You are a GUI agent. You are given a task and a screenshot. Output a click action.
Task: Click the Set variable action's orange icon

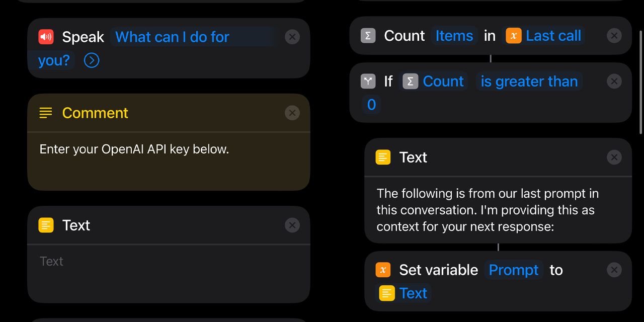(383, 270)
